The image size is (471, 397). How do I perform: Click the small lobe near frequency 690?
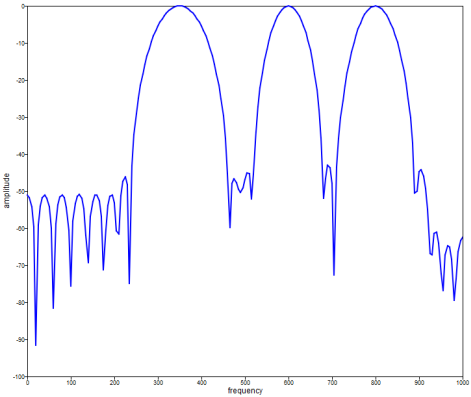tap(329, 166)
